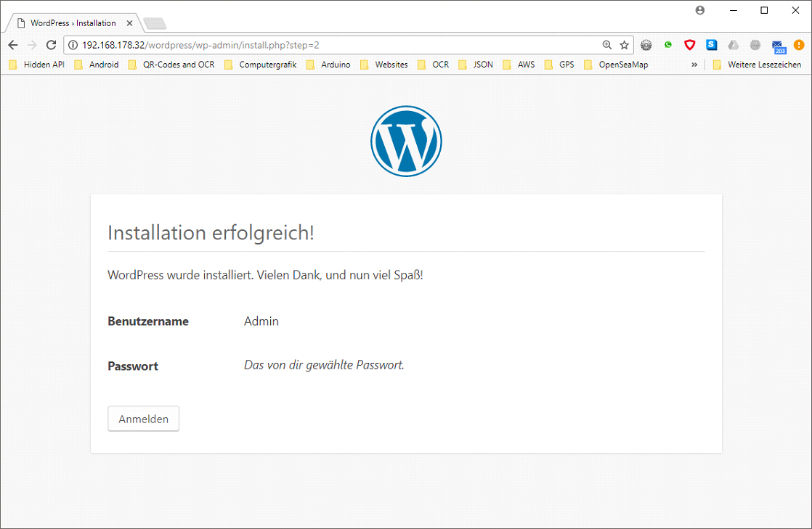Click the WordPress logo
This screenshot has width=812, height=529.
[406, 142]
